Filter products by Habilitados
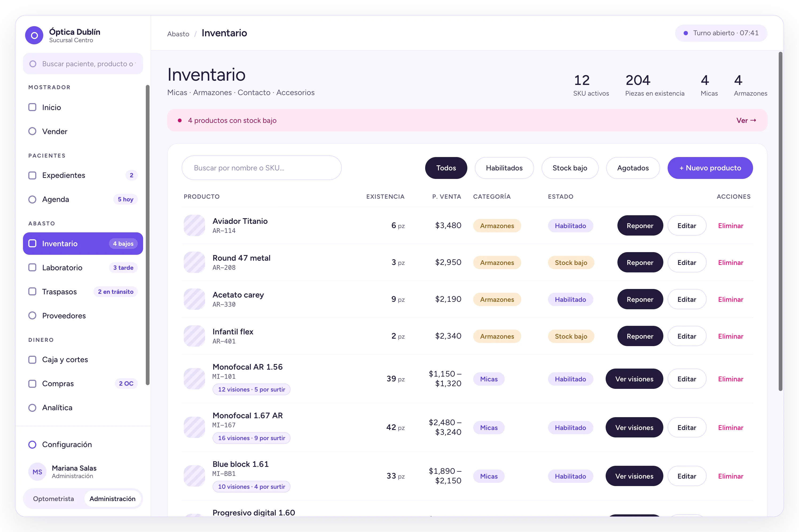 tap(504, 168)
